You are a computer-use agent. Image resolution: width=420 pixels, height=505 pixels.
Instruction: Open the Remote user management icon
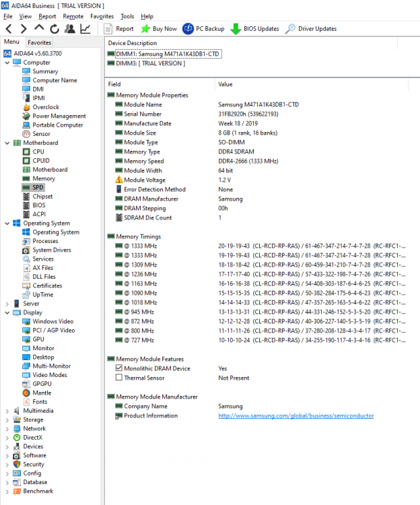[x=69, y=29]
